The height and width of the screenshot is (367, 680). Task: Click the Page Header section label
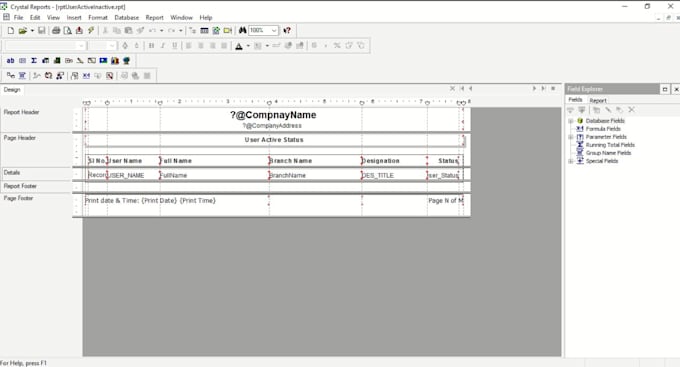pos(20,138)
